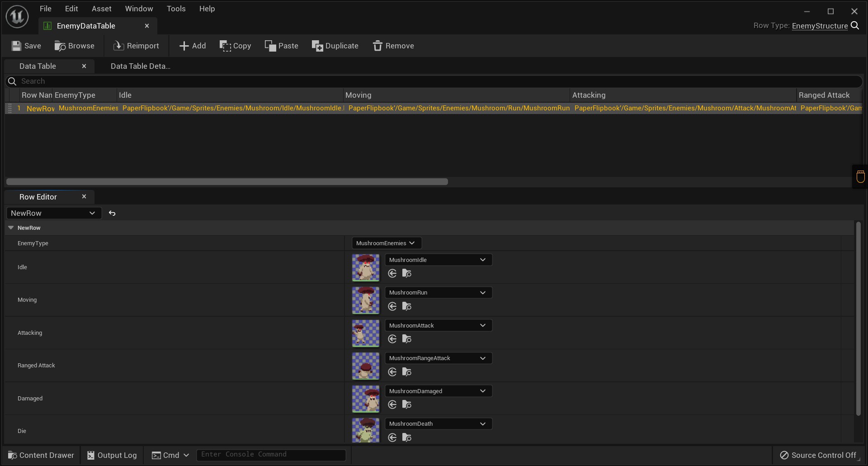
Task: Switch to Data Table Details tab
Action: click(x=140, y=66)
